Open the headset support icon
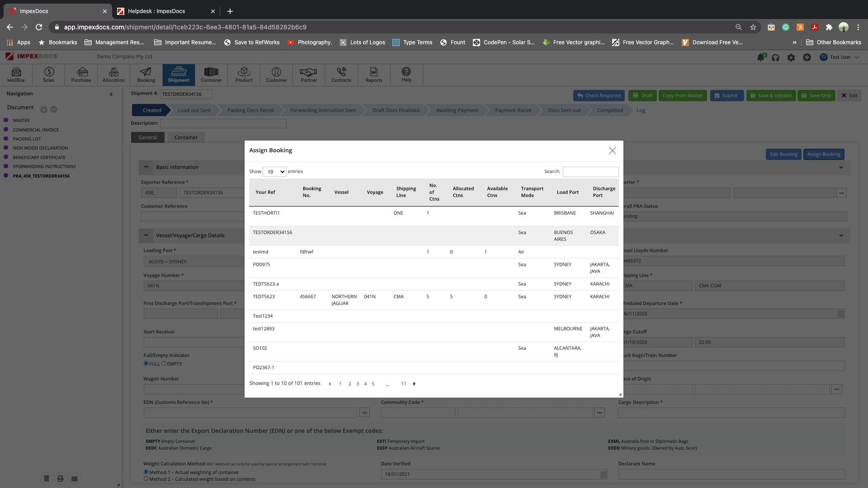The image size is (868, 488). (776, 57)
